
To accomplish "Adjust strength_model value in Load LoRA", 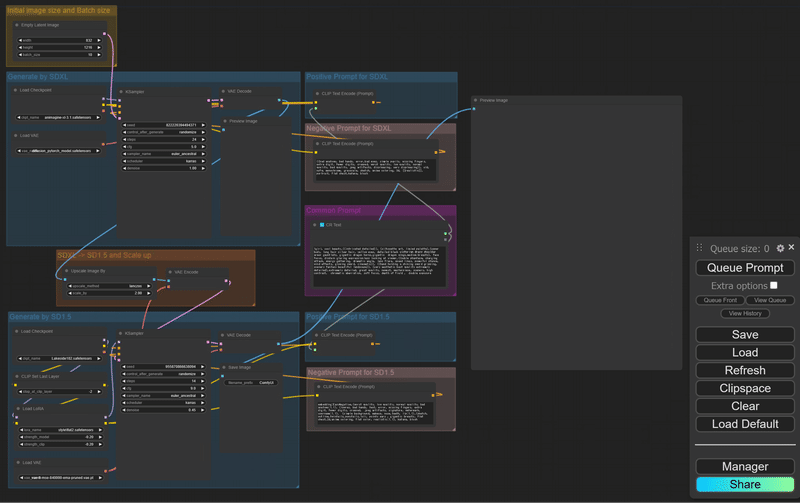I will (x=61, y=437).
